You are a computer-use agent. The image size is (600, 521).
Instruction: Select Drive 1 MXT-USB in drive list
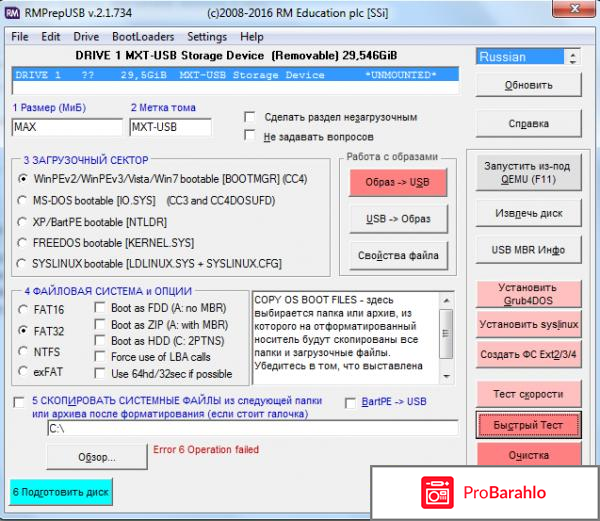(236, 75)
